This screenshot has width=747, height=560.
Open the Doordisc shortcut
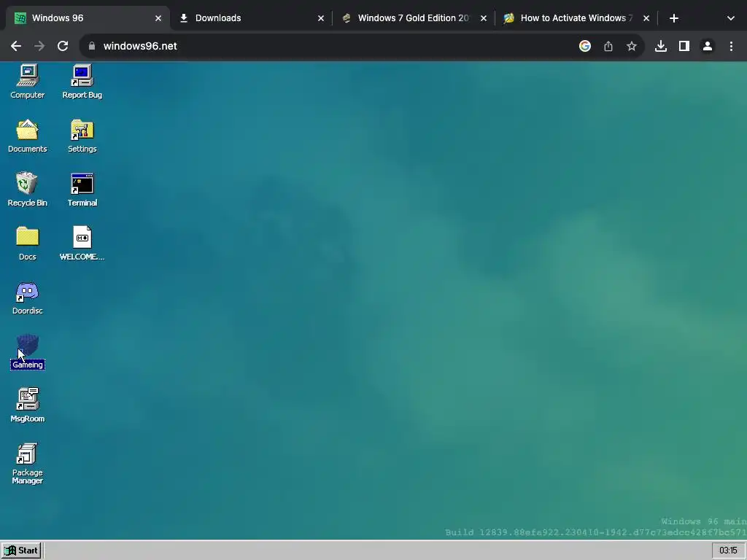pos(28,297)
